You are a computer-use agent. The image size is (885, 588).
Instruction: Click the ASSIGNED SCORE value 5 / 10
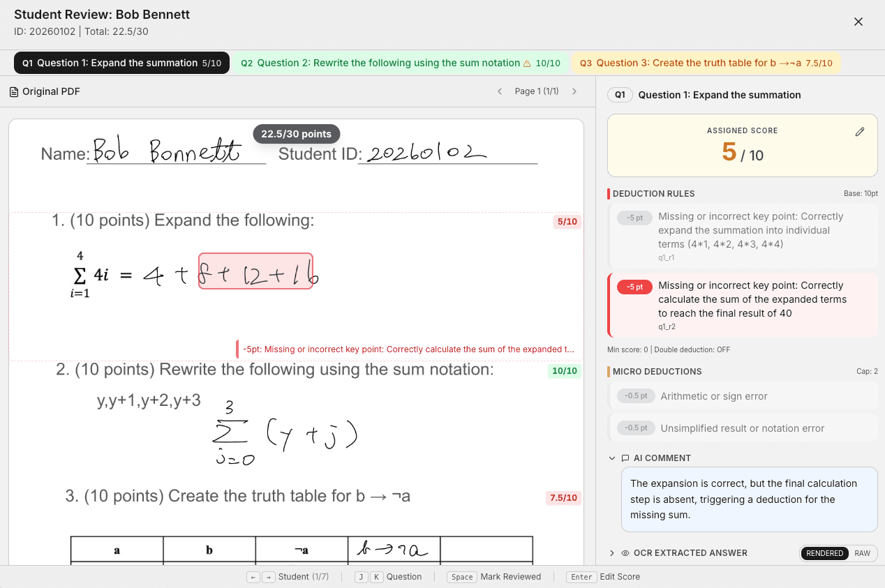[x=743, y=152]
